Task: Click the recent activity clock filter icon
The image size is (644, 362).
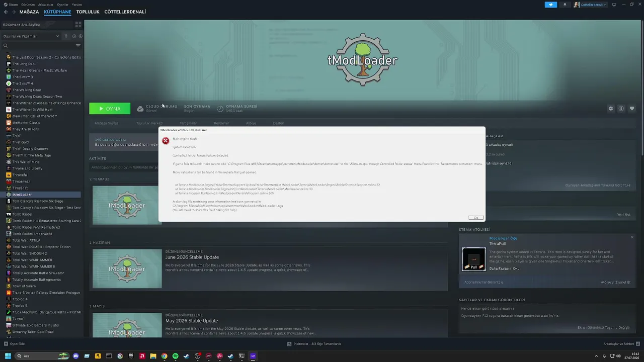Action: (74, 36)
